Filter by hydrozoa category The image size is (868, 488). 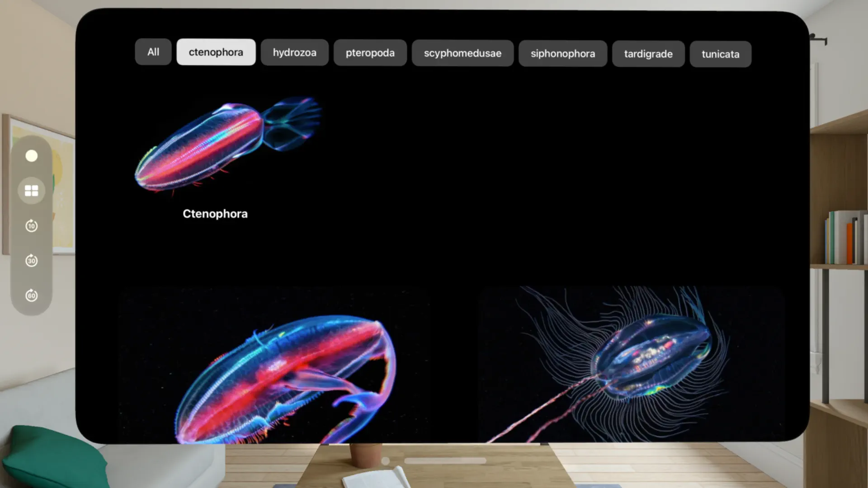[294, 53]
